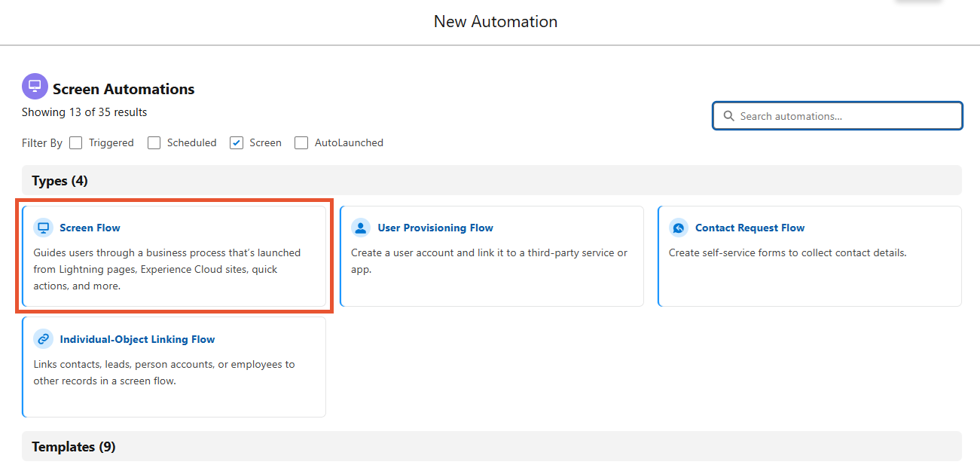Viewport: 980px width, 468px height.
Task: Click the User Provisioning Flow person icon
Action: pyautogui.click(x=361, y=228)
